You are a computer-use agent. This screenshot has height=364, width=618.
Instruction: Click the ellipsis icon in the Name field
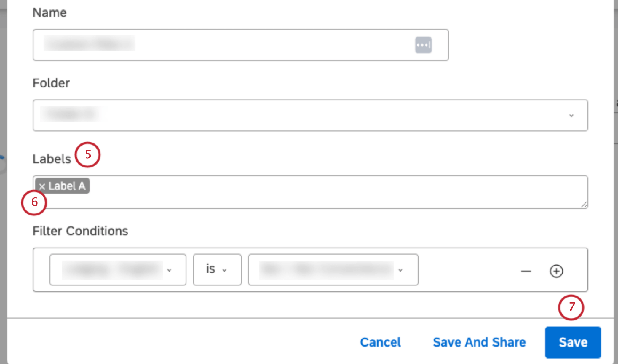(423, 44)
